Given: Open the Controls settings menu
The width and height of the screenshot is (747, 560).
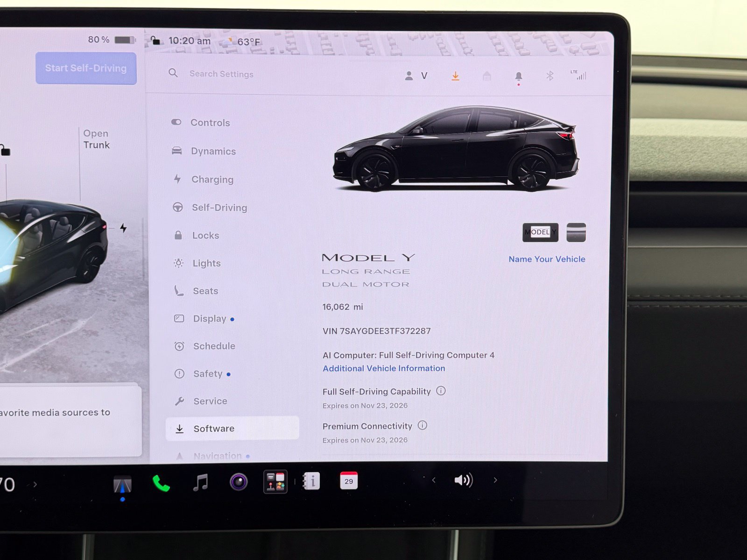Looking at the screenshot, I should pyautogui.click(x=201, y=122).
